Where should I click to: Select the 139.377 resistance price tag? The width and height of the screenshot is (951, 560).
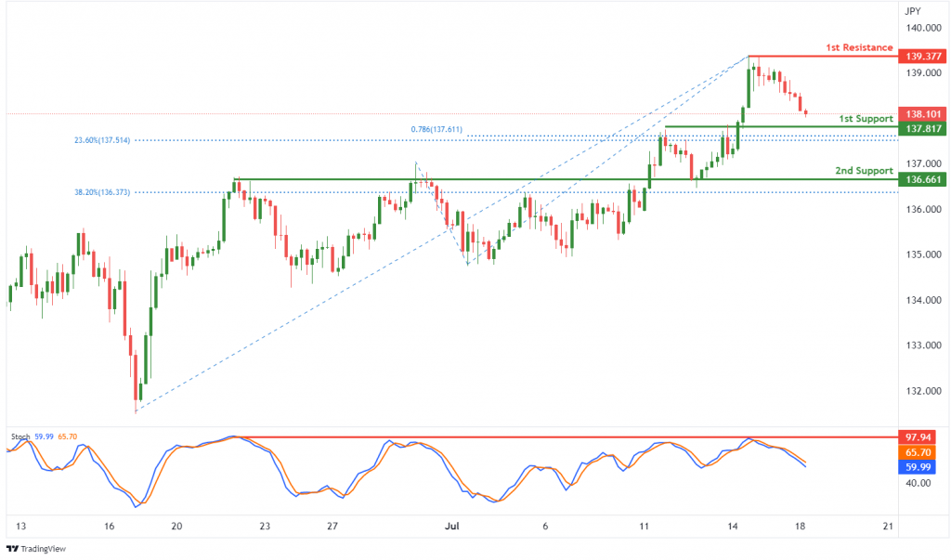[x=922, y=57]
